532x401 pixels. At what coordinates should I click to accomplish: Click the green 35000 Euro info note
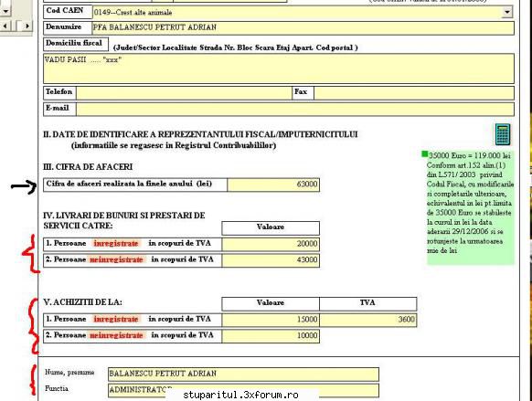click(x=470, y=207)
